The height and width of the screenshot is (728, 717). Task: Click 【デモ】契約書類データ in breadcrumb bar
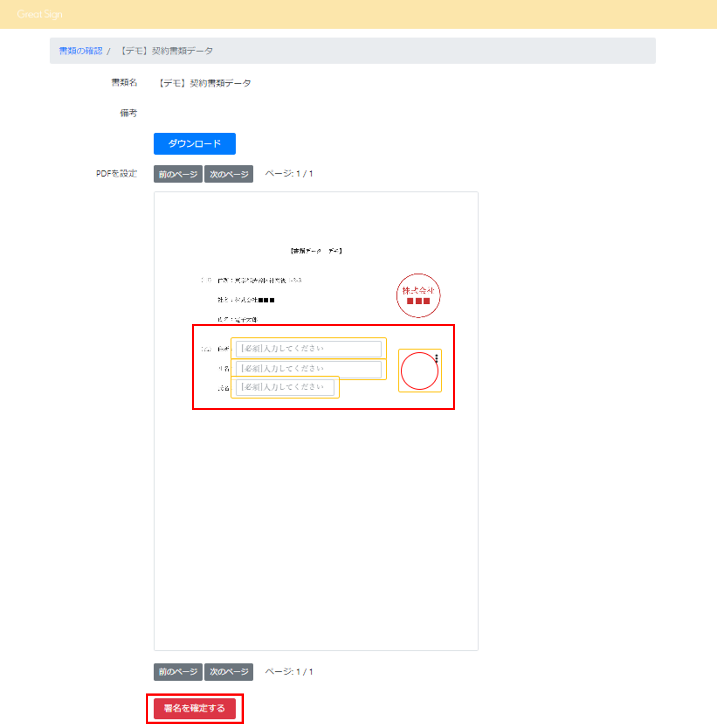[167, 51]
